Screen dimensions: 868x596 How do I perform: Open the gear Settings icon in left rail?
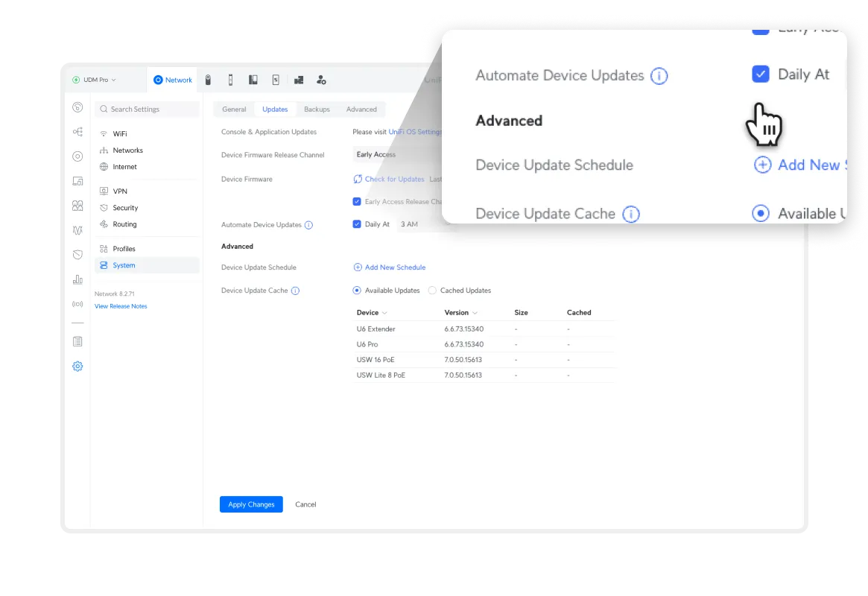click(x=77, y=367)
